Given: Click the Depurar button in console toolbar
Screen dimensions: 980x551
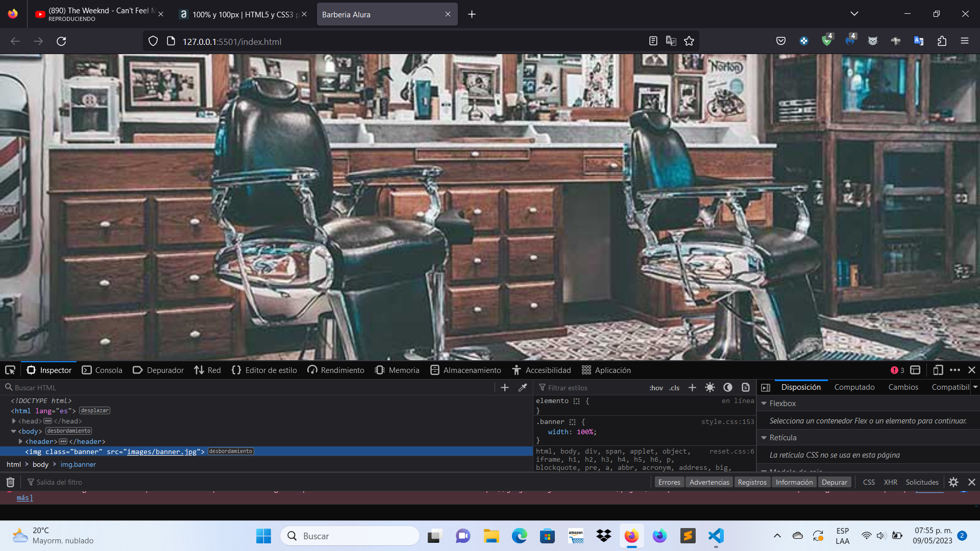Looking at the screenshot, I should [x=834, y=482].
